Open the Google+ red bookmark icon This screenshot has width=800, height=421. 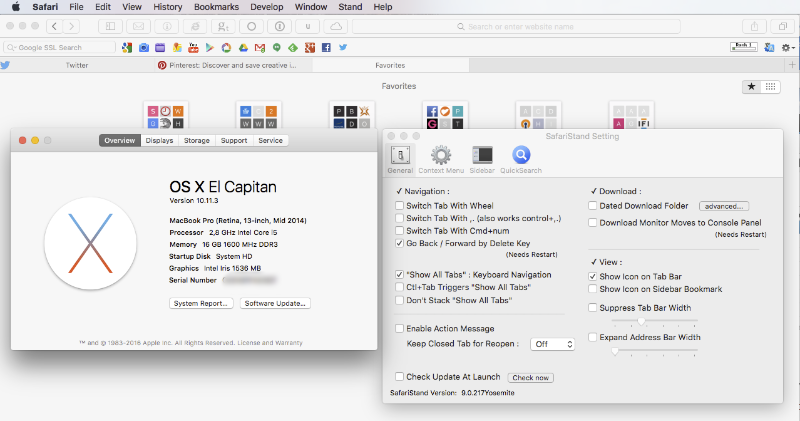pos(310,47)
